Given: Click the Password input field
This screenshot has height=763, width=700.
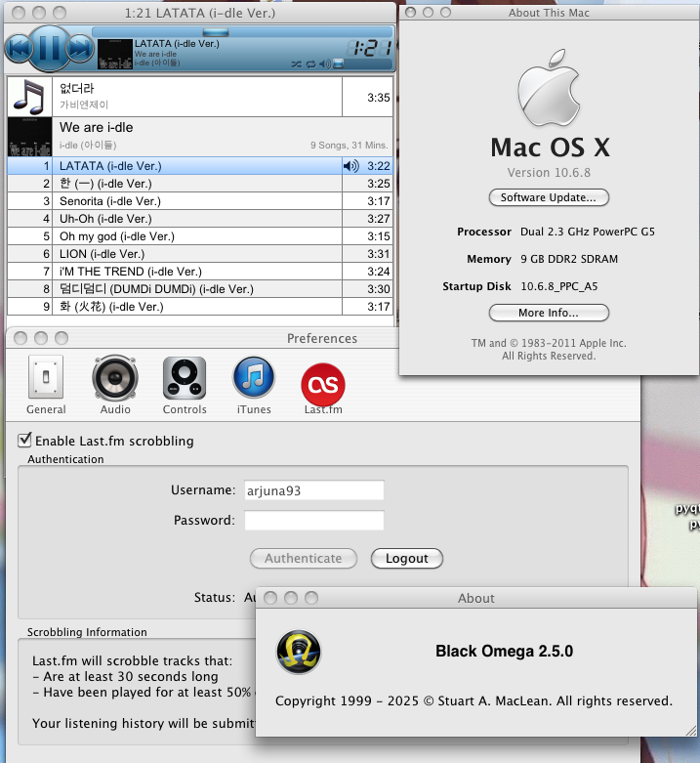Looking at the screenshot, I should click(x=314, y=520).
